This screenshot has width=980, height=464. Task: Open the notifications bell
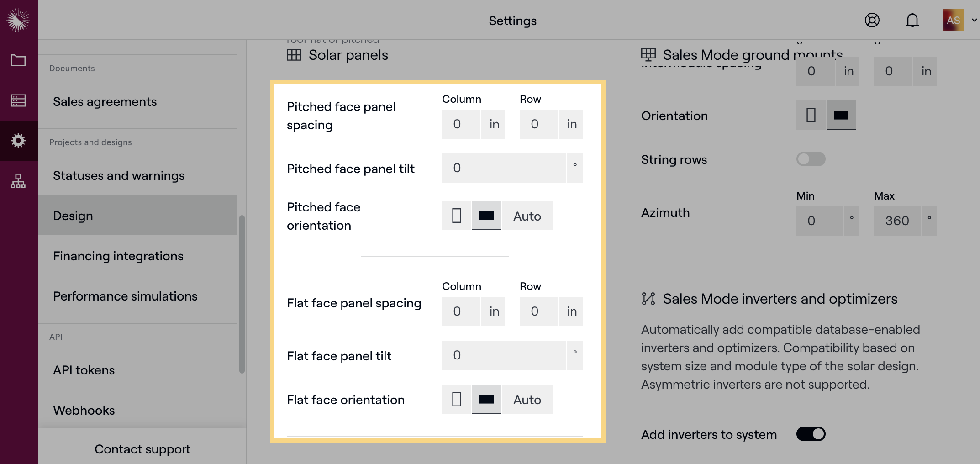click(912, 20)
